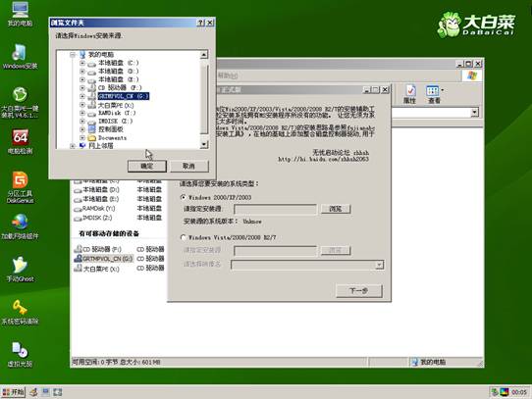Open the 虚拟光驱 desktop icon
This screenshot has width=532, height=399.
click(x=20, y=355)
